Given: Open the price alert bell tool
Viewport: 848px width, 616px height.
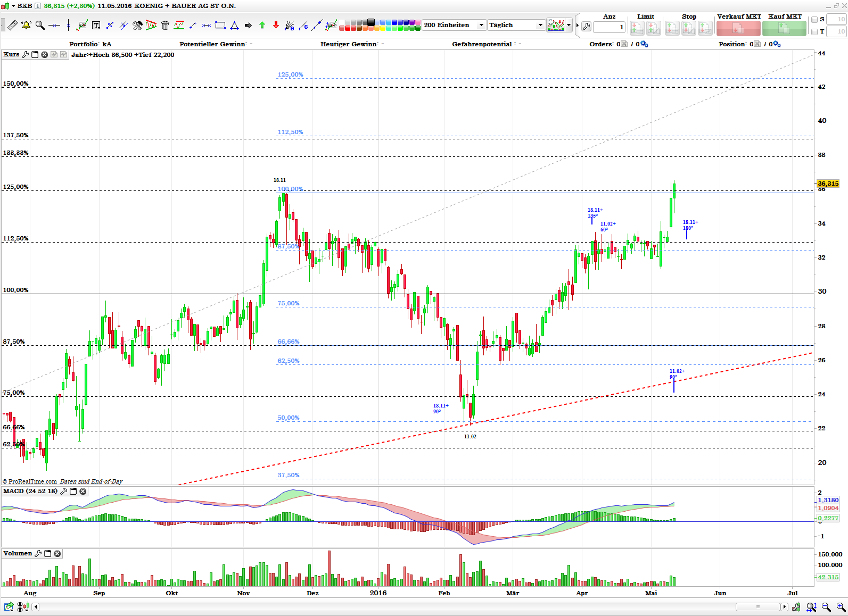Looking at the screenshot, I should pyautogui.click(x=26, y=25).
